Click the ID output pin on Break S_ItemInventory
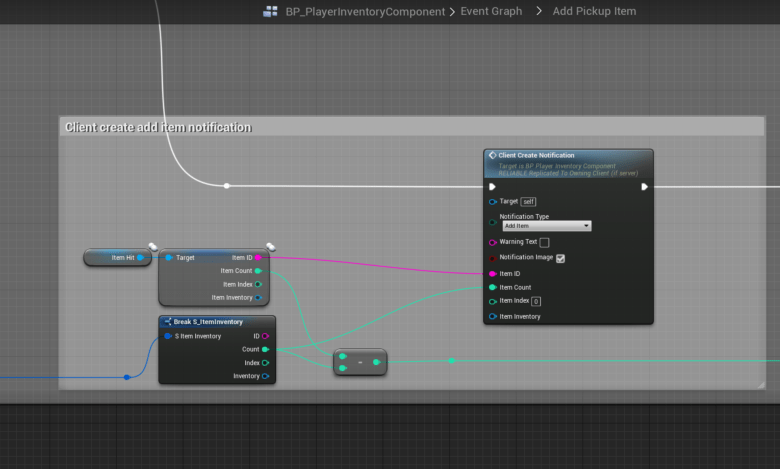 point(265,336)
